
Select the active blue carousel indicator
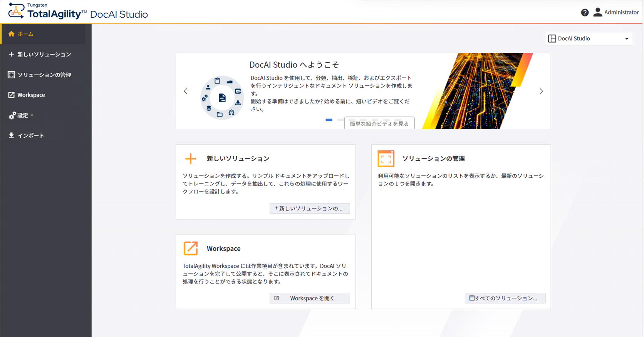click(x=329, y=120)
